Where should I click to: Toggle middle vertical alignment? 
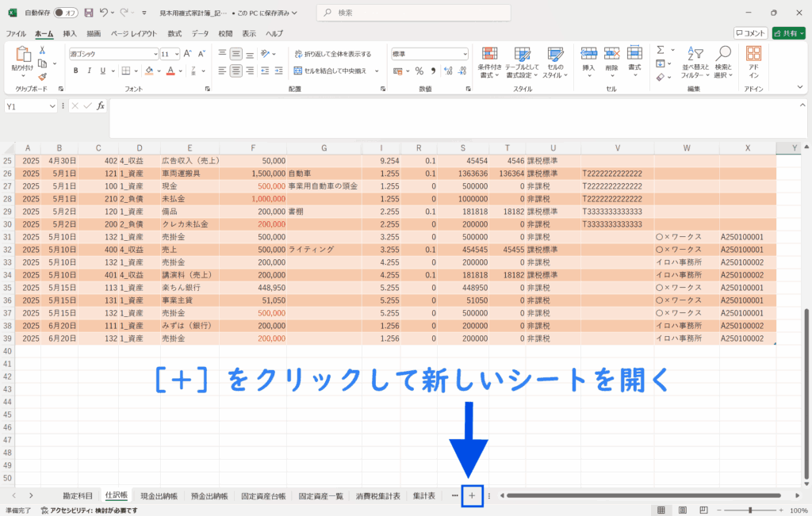(236, 54)
